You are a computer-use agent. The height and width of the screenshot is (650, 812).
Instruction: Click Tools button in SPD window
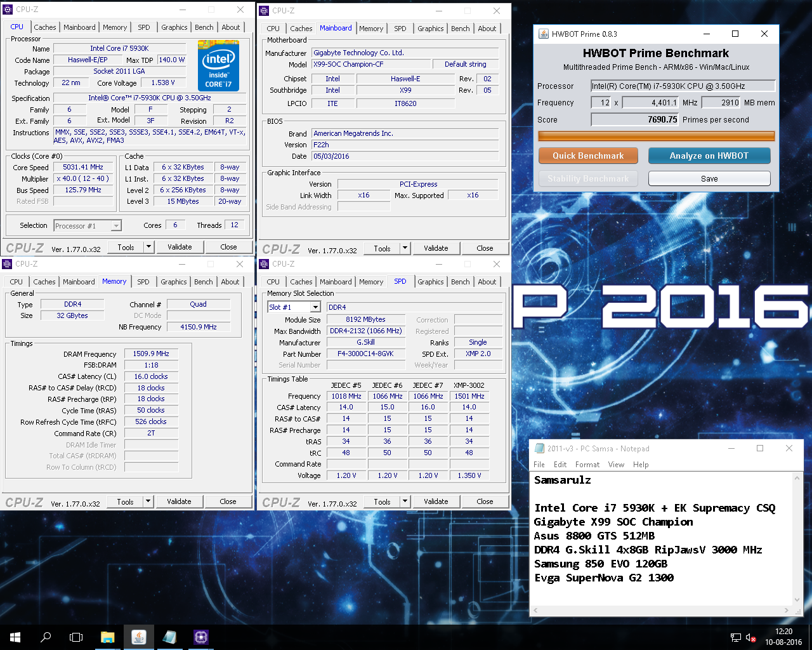pos(383,501)
